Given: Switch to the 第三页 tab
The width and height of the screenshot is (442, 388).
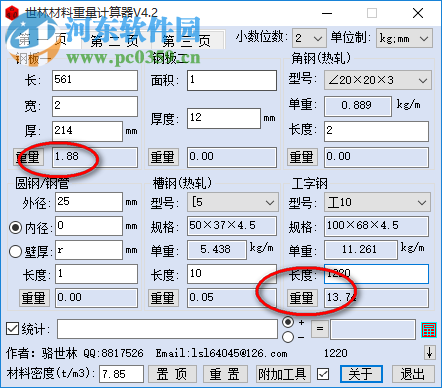Looking at the screenshot, I should pyautogui.click(x=187, y=41).
